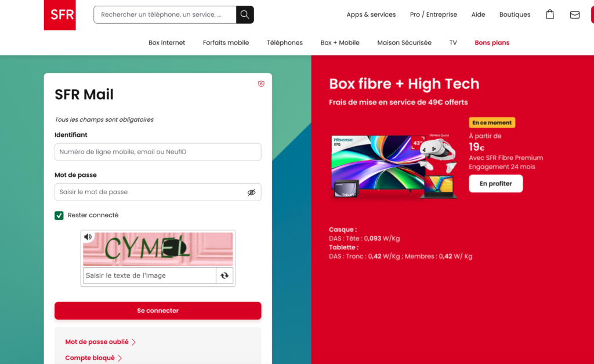Image resolution: width=594 pixels, height=364 pixels.
Task: Click the SFR Mail heading
Action: [x=84, y=94]
